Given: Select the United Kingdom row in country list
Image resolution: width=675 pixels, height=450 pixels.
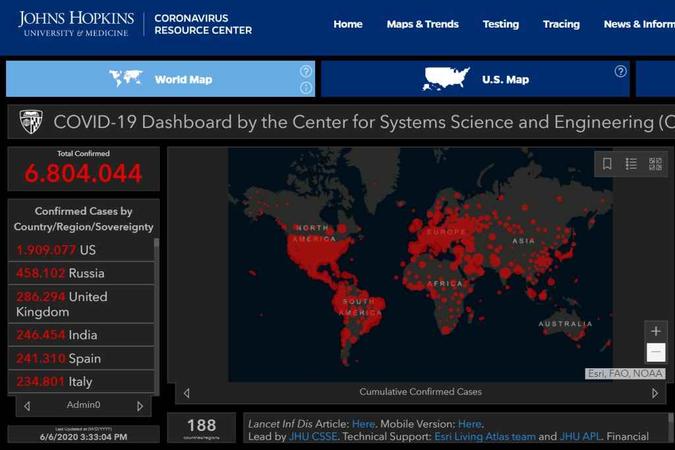Looking at the screenshot, I should click(81, 304).
